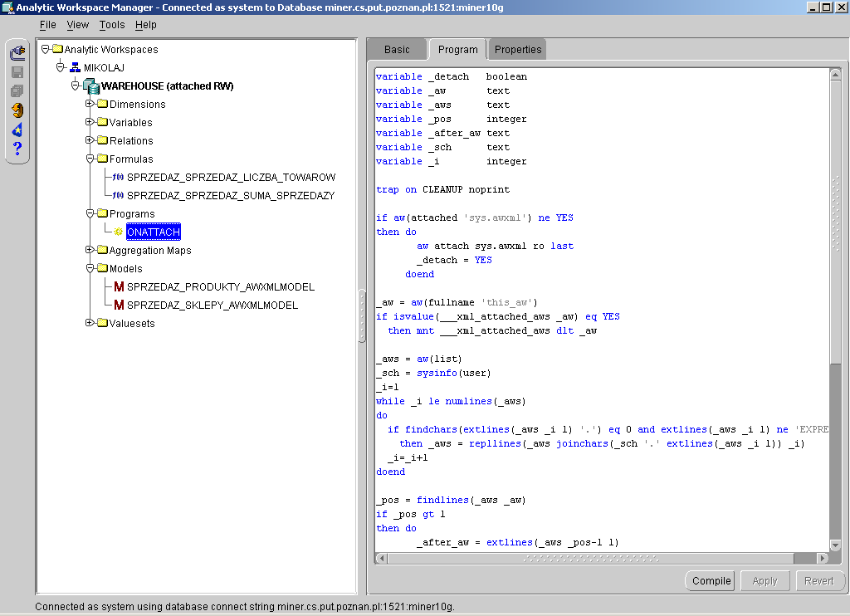
Task: Click the red M icon of SPRZEDAZ_PRODUKTY_AWXMLMODEL
Action: tap(119, 286)
